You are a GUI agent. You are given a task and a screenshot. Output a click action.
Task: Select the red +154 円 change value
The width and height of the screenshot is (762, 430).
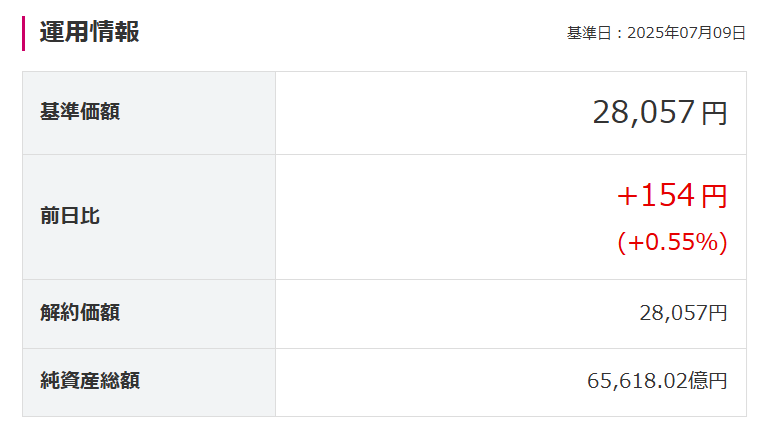672,196
